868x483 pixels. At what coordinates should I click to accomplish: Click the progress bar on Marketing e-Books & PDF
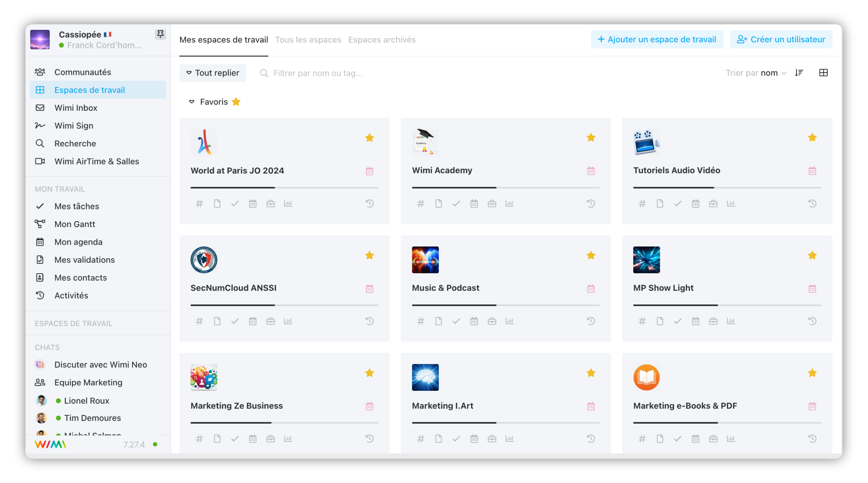[x=727, y=423]
